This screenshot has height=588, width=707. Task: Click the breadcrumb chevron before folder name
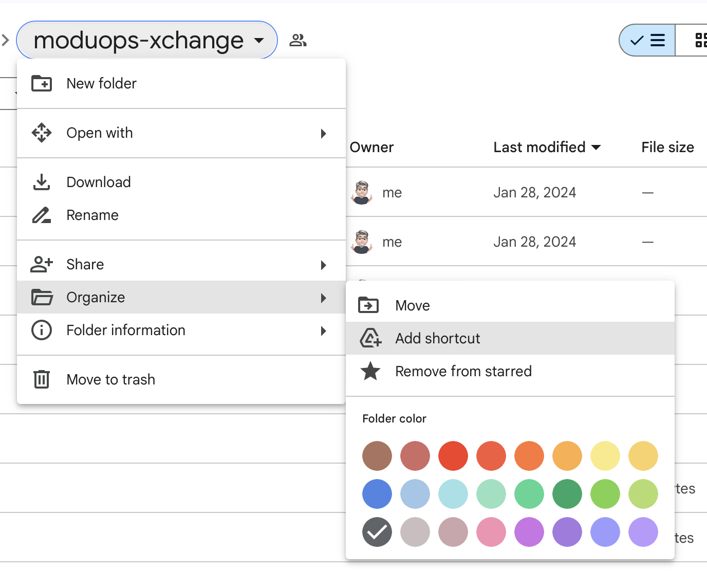[6, 40]
